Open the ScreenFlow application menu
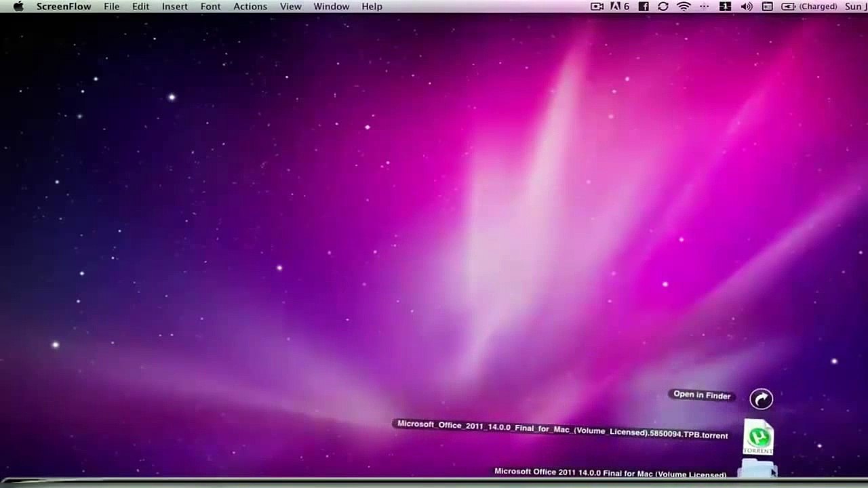The height and width of the screenshot is (488, 868). 64,6
